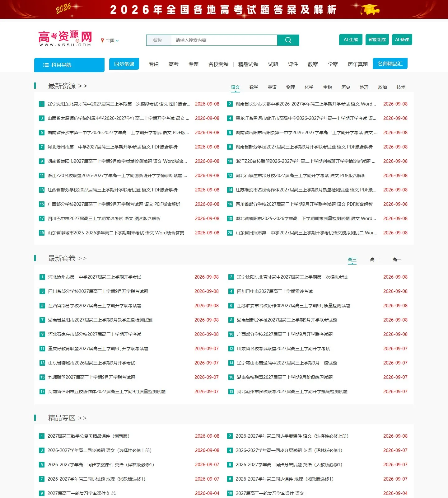The image size is (448, 498).
Task: Open the 精品专区 >> heading link
Action: [x=68, y=418]
